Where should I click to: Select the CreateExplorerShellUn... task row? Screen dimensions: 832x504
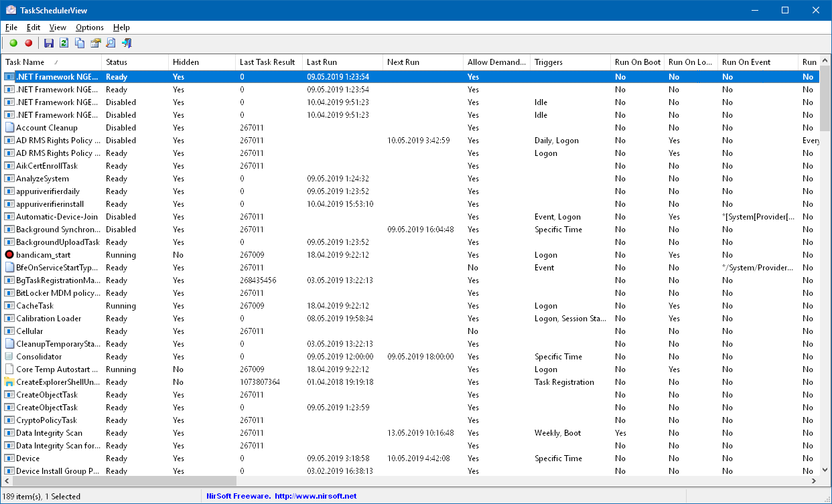(58, 382)
